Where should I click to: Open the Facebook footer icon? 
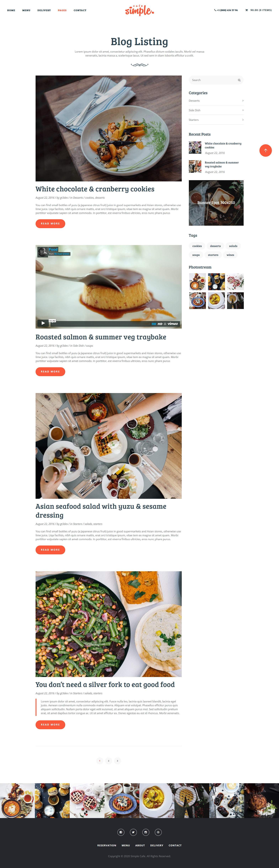point(121,832)
